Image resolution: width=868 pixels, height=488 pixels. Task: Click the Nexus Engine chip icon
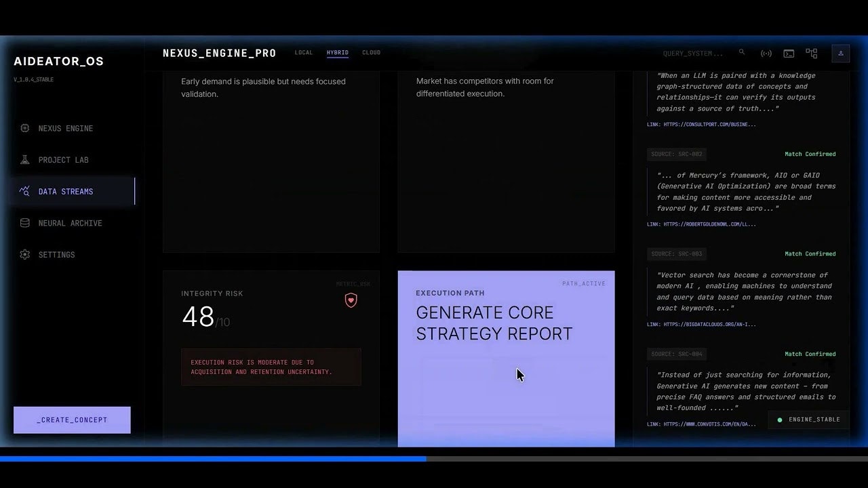click(x=25, y=128)
